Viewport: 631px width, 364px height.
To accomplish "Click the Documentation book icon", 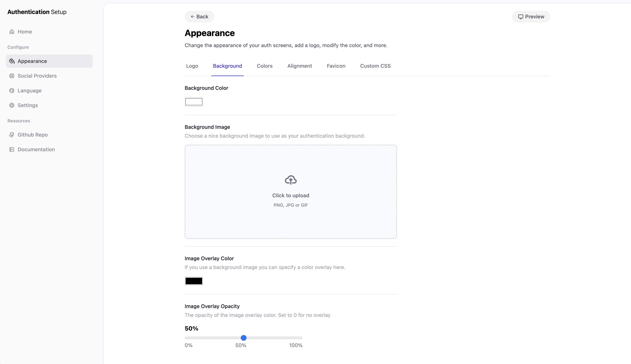I will tap(12, 149).
